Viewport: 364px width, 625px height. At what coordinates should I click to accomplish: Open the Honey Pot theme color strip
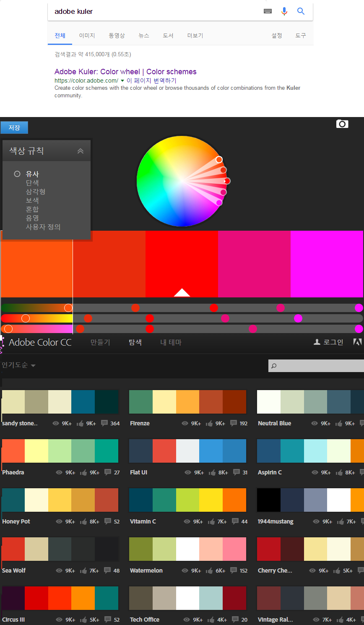click(x=60, y=500)
